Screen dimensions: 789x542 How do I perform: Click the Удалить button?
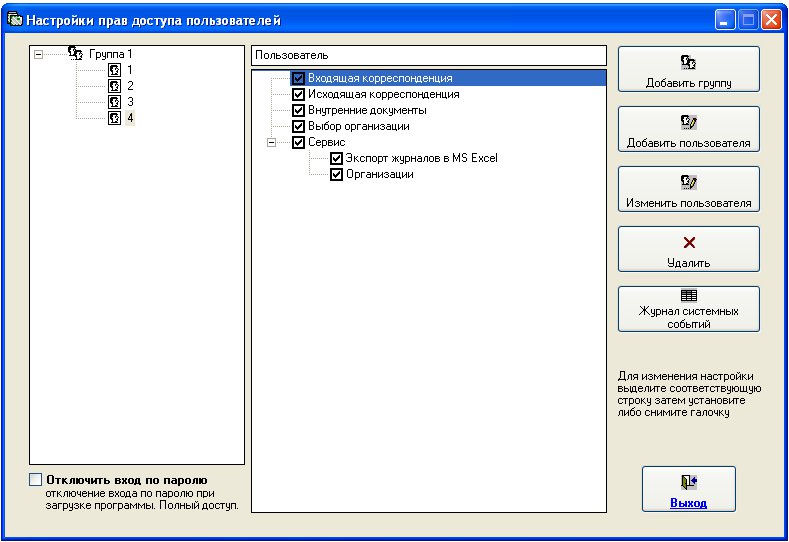688,249
